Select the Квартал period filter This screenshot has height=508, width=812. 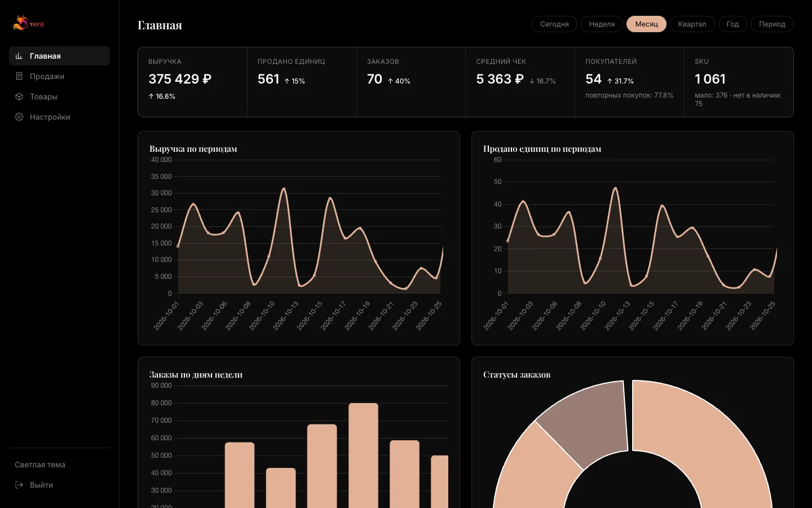click(692, 24)
